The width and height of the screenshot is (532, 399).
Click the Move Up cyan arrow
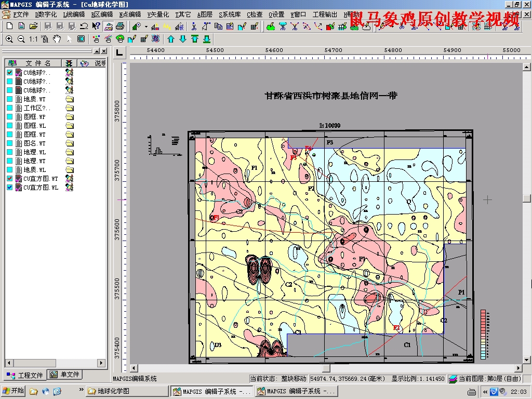pos(171,39)
